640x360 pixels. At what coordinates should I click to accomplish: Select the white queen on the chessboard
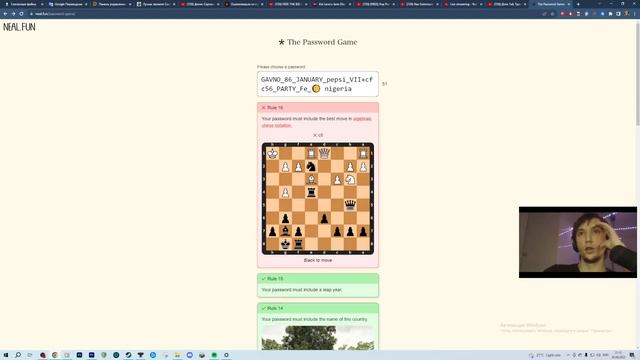coord(324,153)
